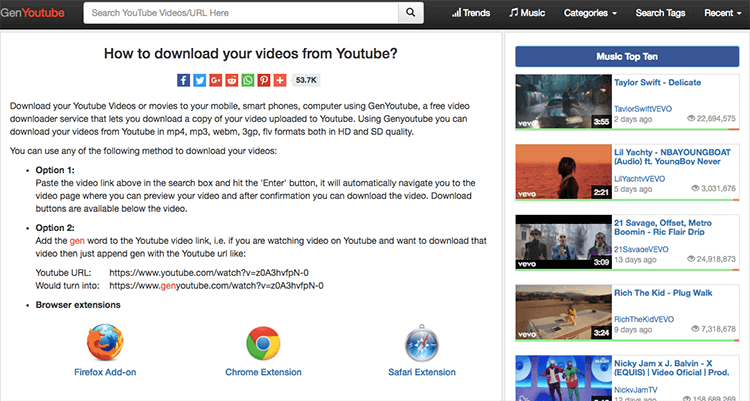Share page on Twitter
Viewport: 750px width, 401px height.
[199, 80]
